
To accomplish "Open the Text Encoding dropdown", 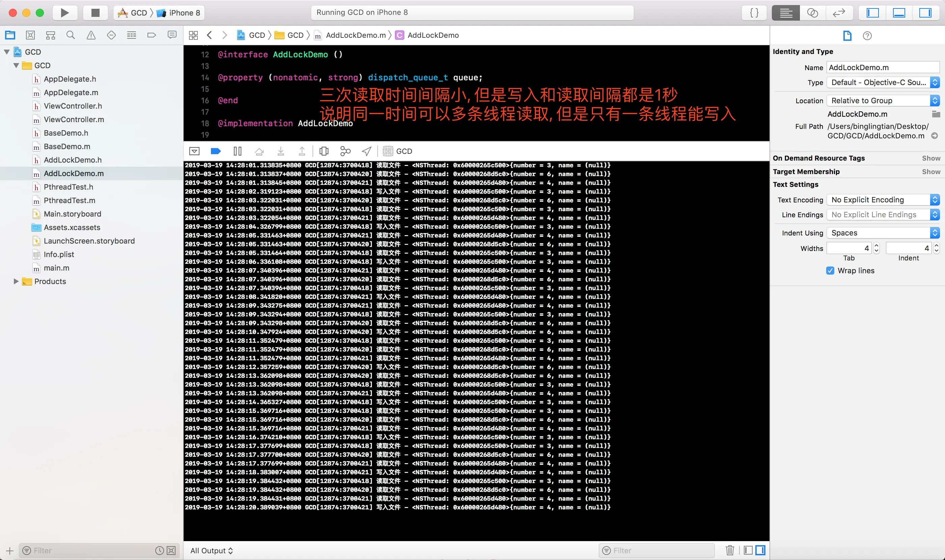I will pos(883,200).
